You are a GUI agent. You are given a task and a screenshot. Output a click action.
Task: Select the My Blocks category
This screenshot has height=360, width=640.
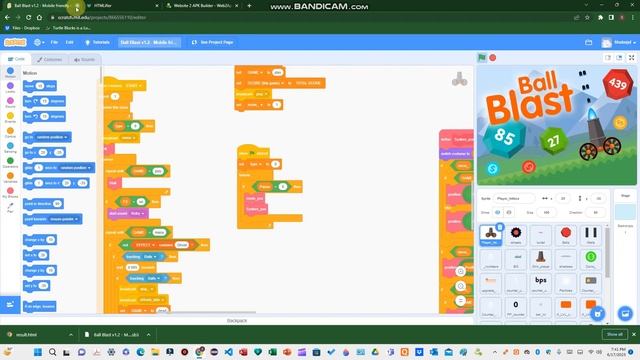pyautogui.click(x=10, y=193)
